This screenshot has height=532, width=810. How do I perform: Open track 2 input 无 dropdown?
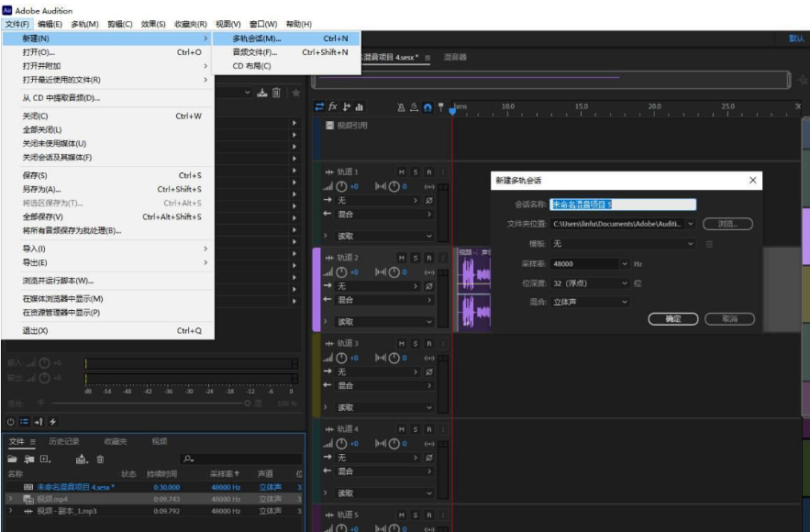coord(377,286)
